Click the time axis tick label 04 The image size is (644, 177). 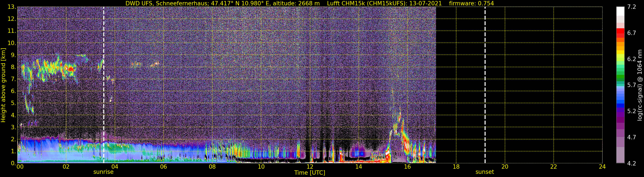(115, 167)
